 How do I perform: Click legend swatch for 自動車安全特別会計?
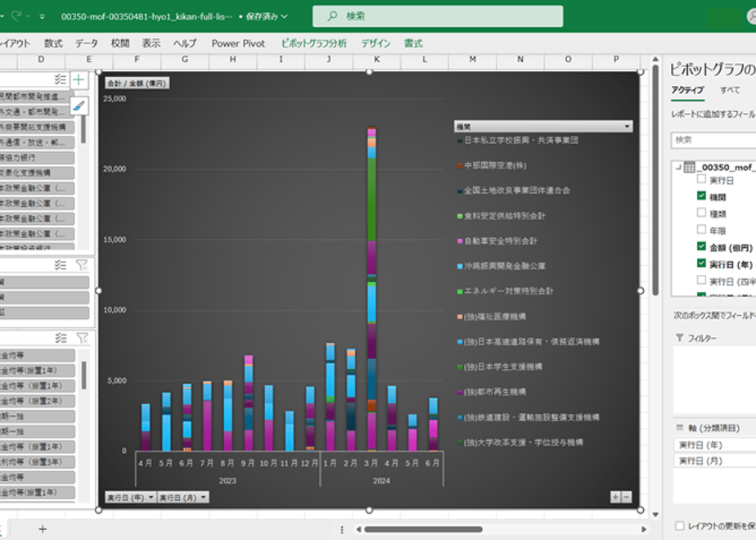(x=460, y=241)
